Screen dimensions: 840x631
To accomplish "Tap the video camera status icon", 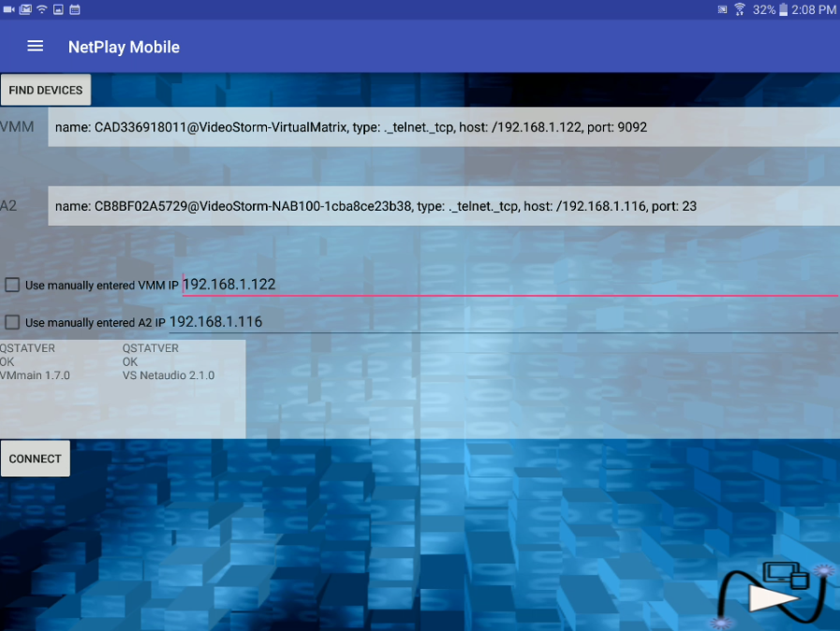I will [8, 9].
